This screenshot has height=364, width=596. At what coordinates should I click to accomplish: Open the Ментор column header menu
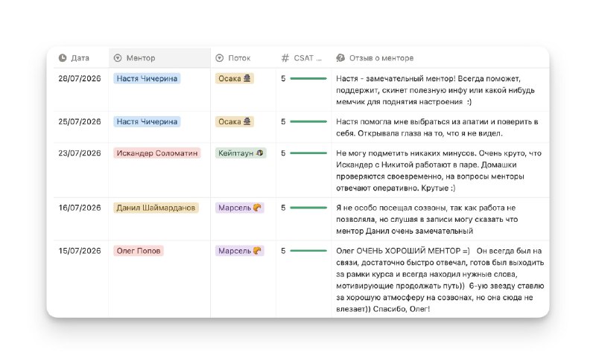(159, 58)
